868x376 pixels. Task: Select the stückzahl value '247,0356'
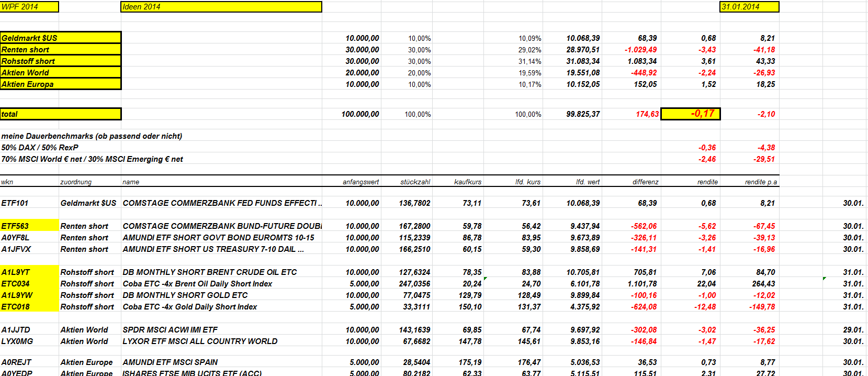tap(414, 284)
